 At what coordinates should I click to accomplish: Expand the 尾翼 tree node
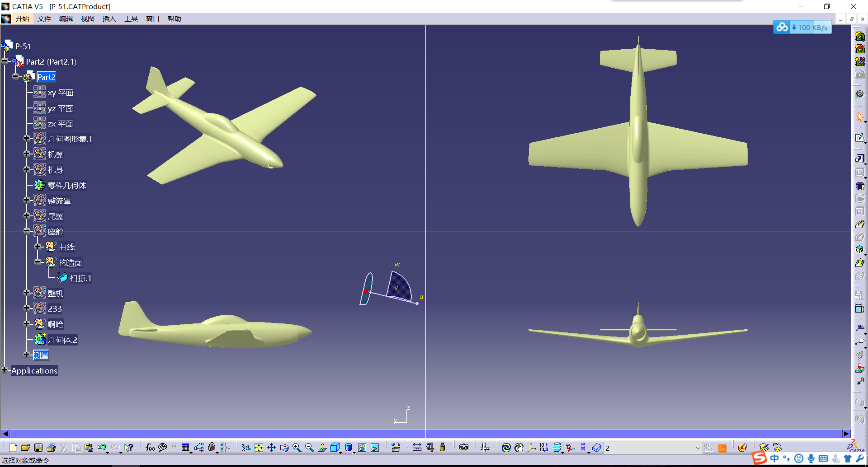[x=27, y=215]
